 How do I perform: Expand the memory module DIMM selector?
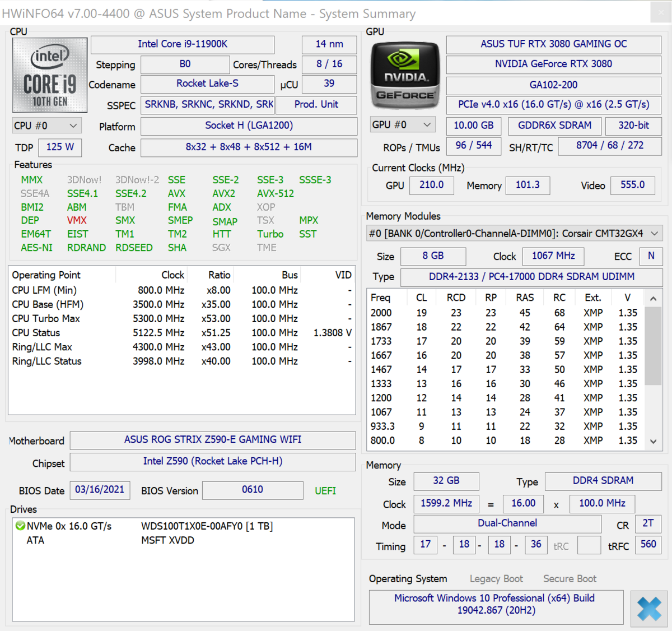pos(515,233)
